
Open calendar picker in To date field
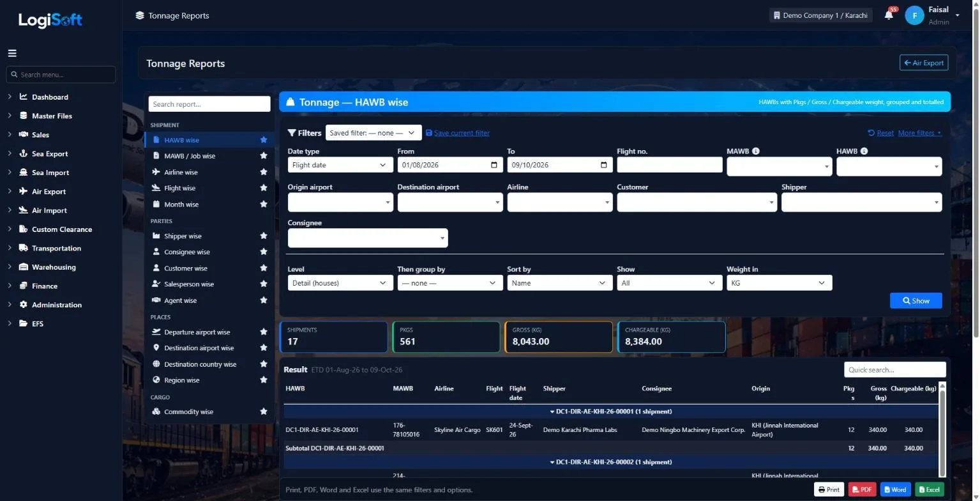pyautogui.click(x=604, y=165)
